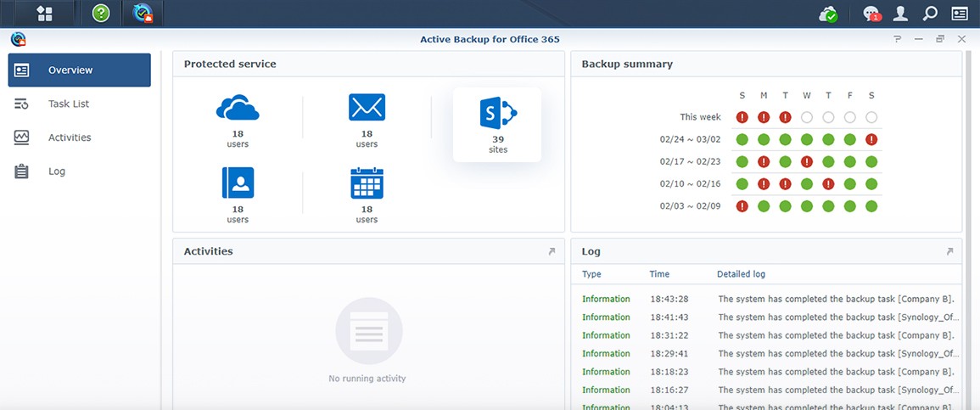Go to Task List in sidebar
The width and height of the screenshot is (980, 410).
[80, 104]
